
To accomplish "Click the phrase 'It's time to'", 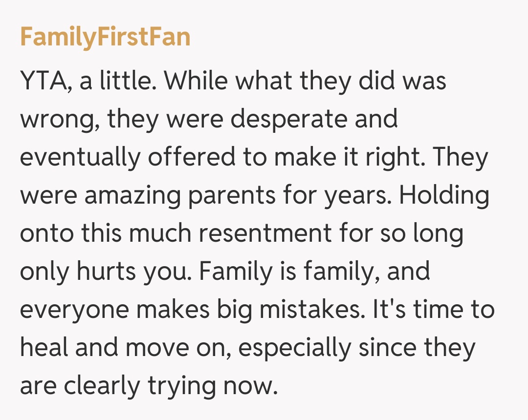I will click(433, 310).
